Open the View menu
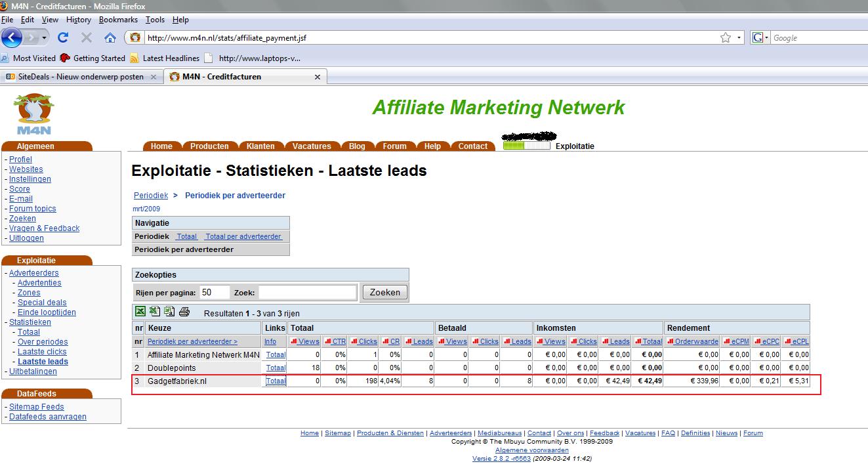The height and width of the screenshot is (466, 868). coord(50,20)
